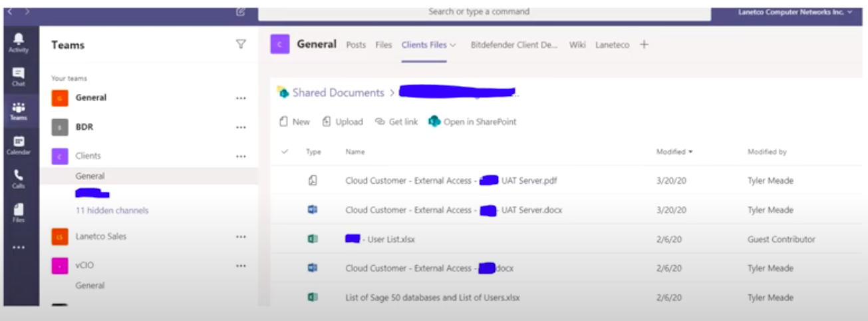The width and height of the screenshot is (868, 321).
Task: Open the BDR team
Action: pyautogui.click(x=84, y=127)
